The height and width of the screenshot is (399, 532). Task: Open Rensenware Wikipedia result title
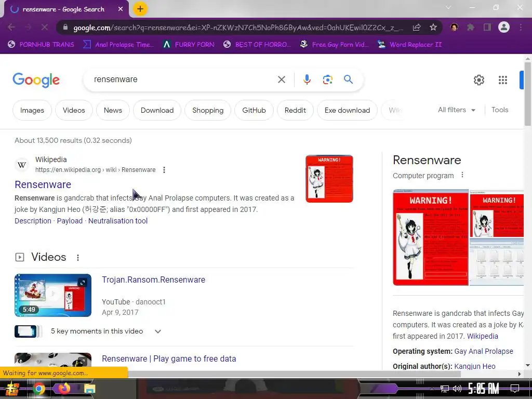coord(43,184)
